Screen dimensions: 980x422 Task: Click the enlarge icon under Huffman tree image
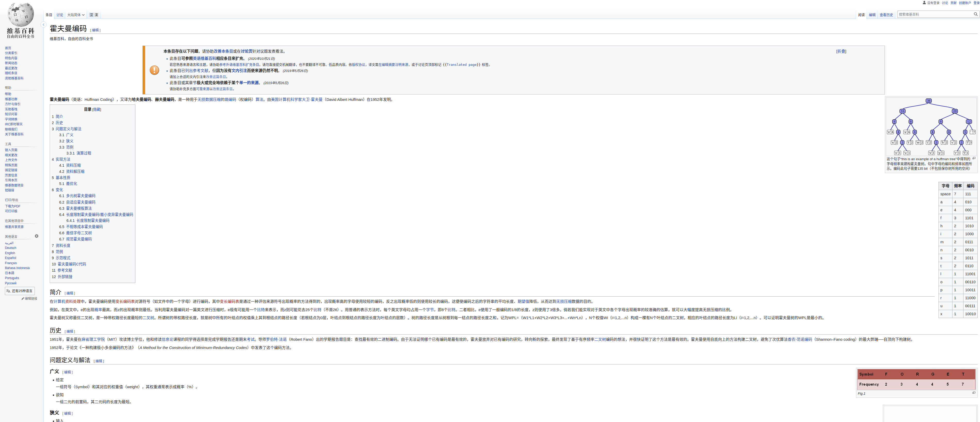click(x=974, y=158)
